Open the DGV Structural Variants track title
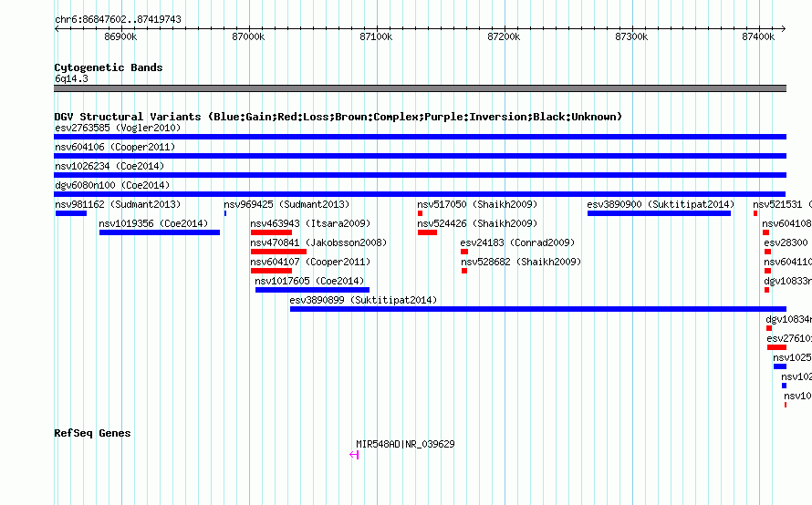 [338, 117]
